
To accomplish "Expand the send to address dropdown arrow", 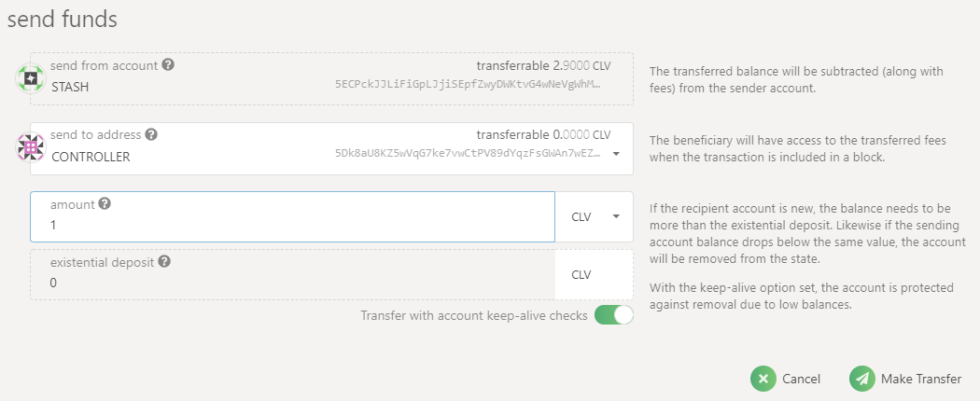I will coord(616,155).
